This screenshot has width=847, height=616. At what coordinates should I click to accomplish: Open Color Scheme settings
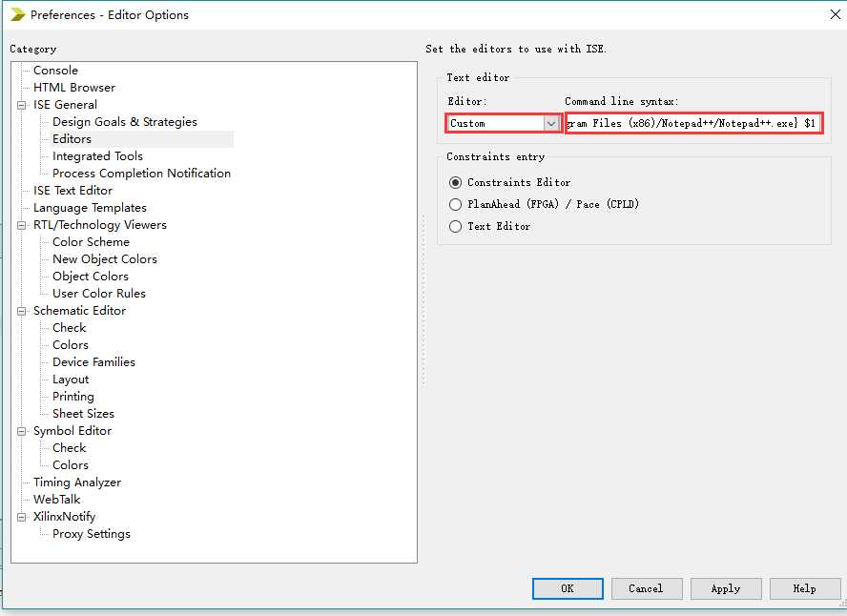[x=92, y=242]
